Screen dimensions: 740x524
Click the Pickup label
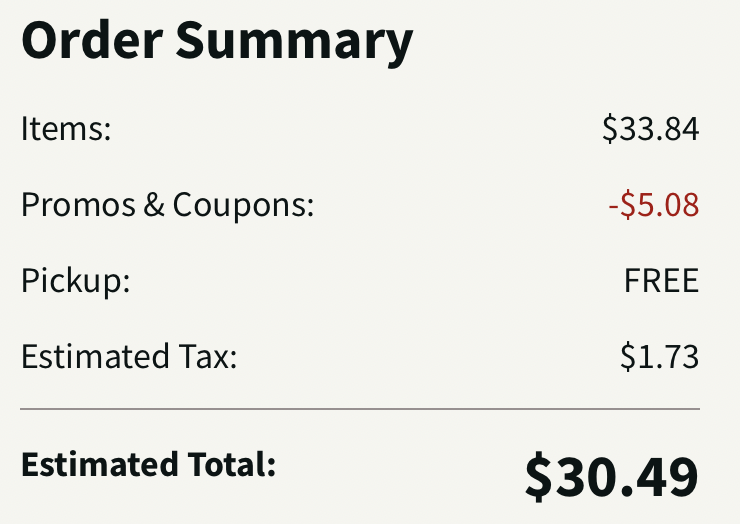coord(75,281)
